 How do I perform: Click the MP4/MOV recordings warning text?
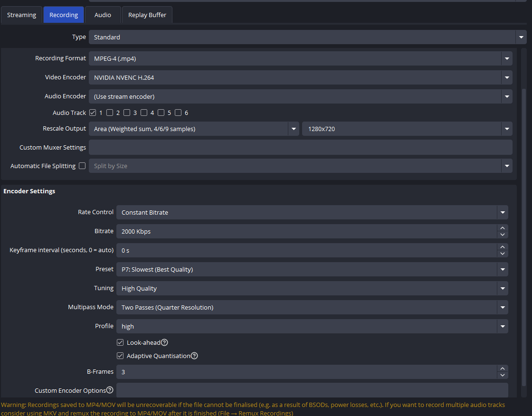pos(253,409)
